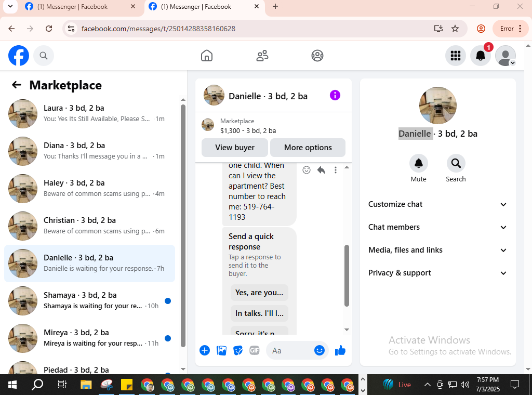Click Danielle's listing thumbnail in the info panel
Image resolution: width=532 pixels, height=395 pixels.
tap(437, 105)
